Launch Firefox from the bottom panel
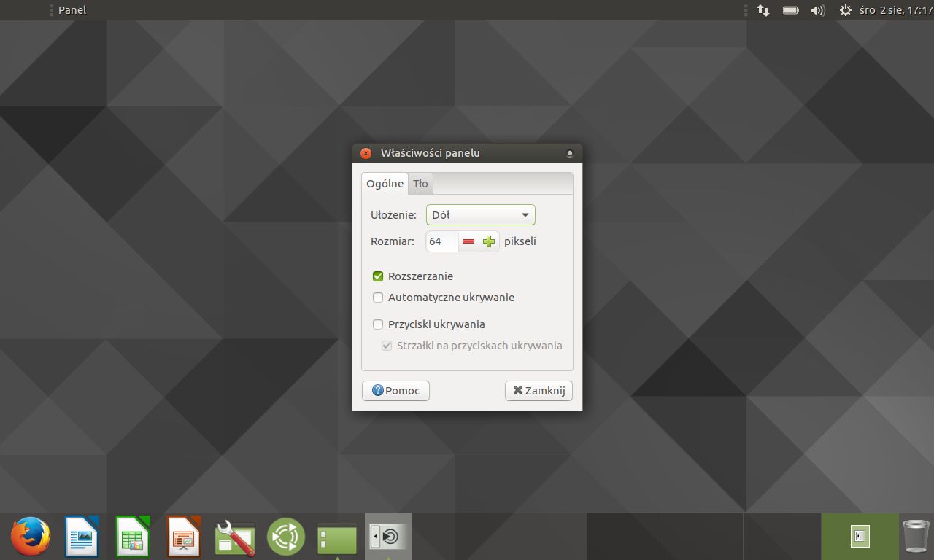 30,537
